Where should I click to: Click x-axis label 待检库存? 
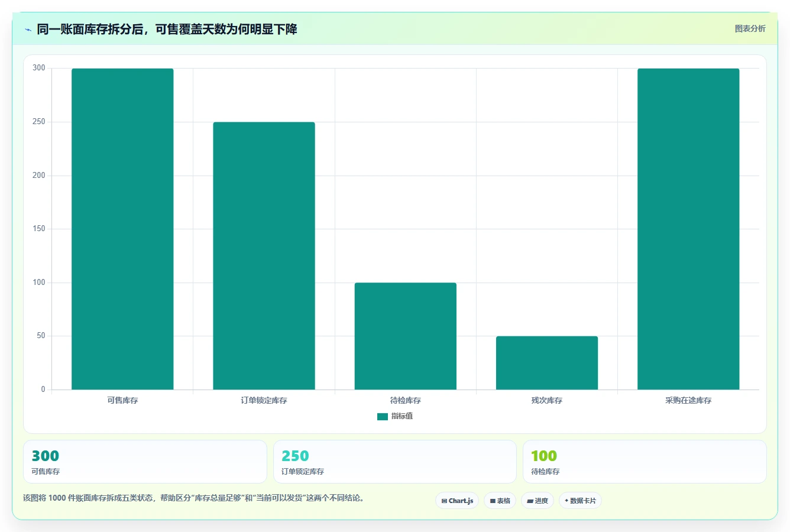406,401
